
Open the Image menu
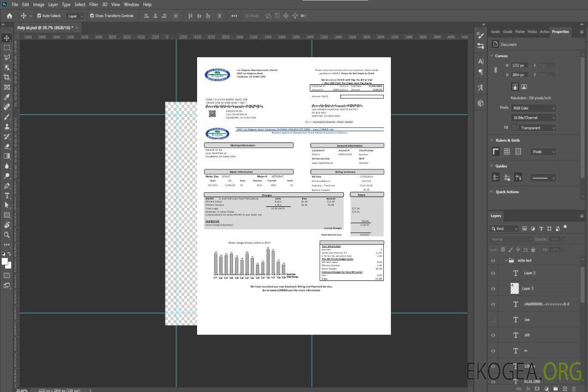click(x=39, y=4)
